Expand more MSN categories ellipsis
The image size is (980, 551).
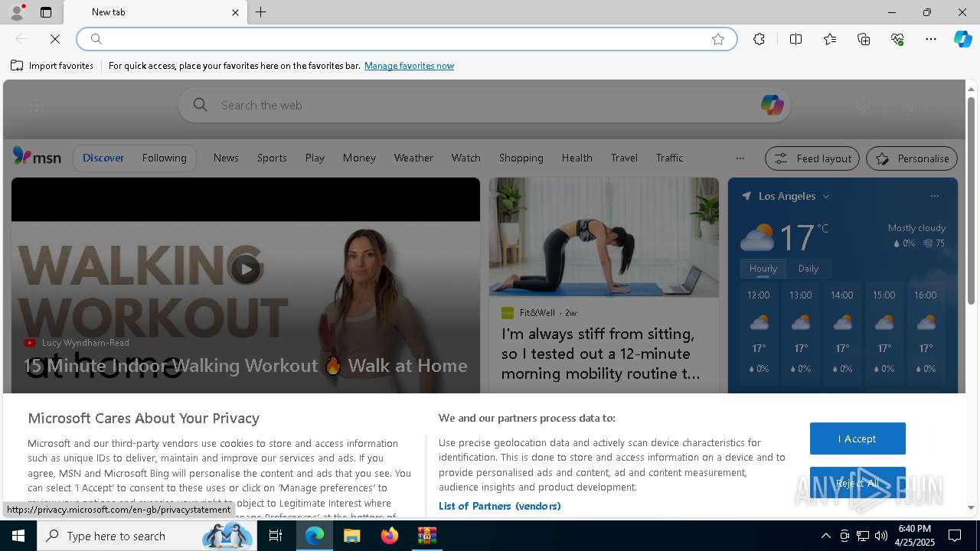click(740, 158)
